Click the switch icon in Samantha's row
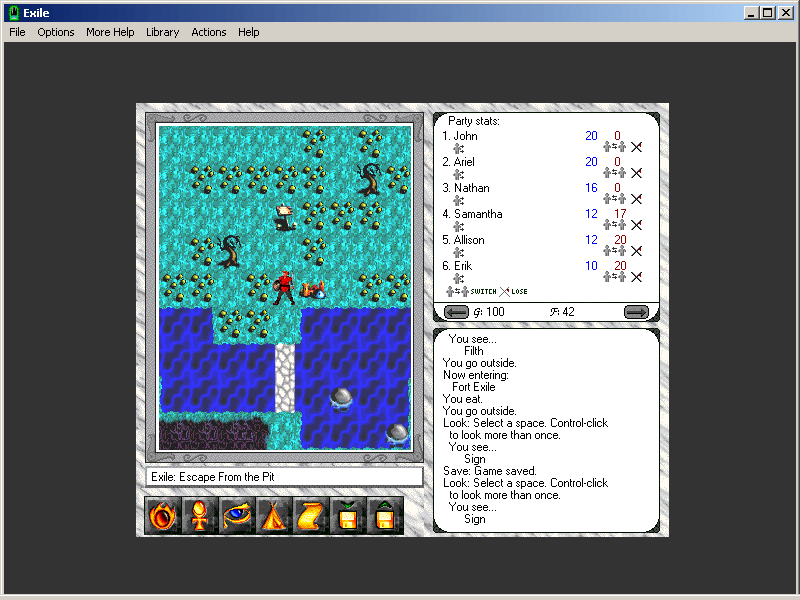Screen dimensions: 800x600 tap(614, 225)
